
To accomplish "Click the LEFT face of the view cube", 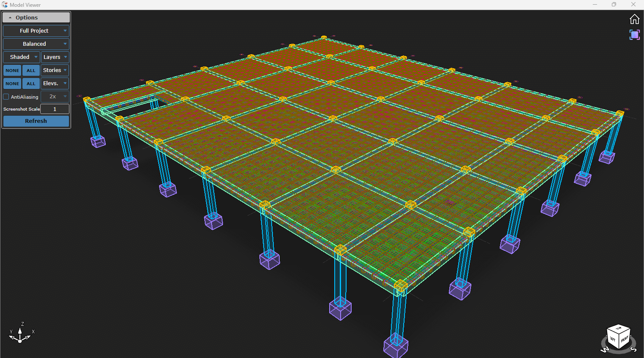I will pos(612,339).
